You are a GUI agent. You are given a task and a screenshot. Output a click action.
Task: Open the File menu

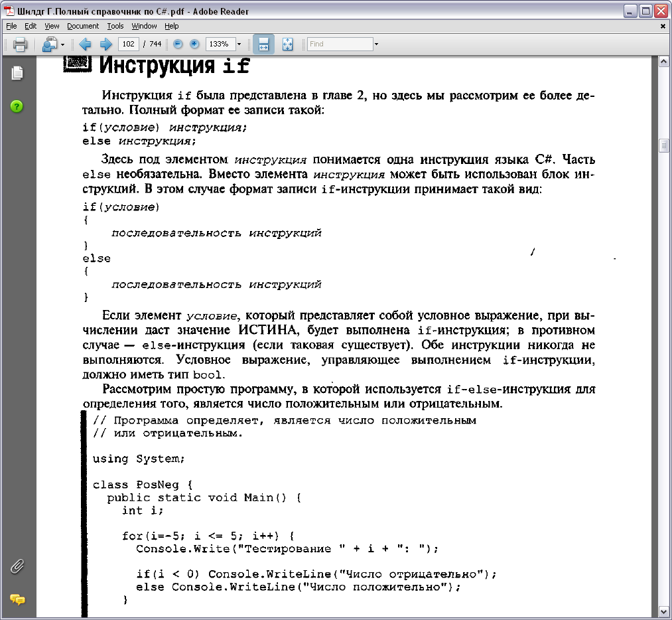click(x=11, y=26)
